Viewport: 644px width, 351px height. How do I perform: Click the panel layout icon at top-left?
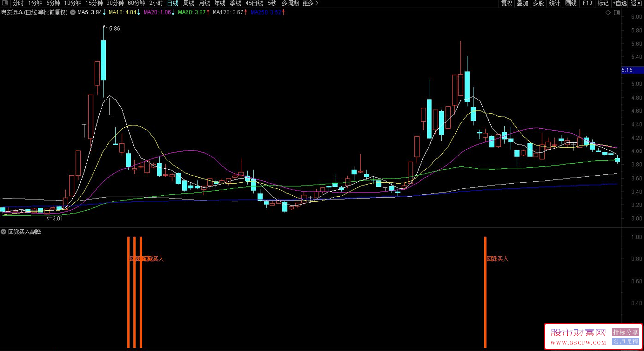point(5,3)
